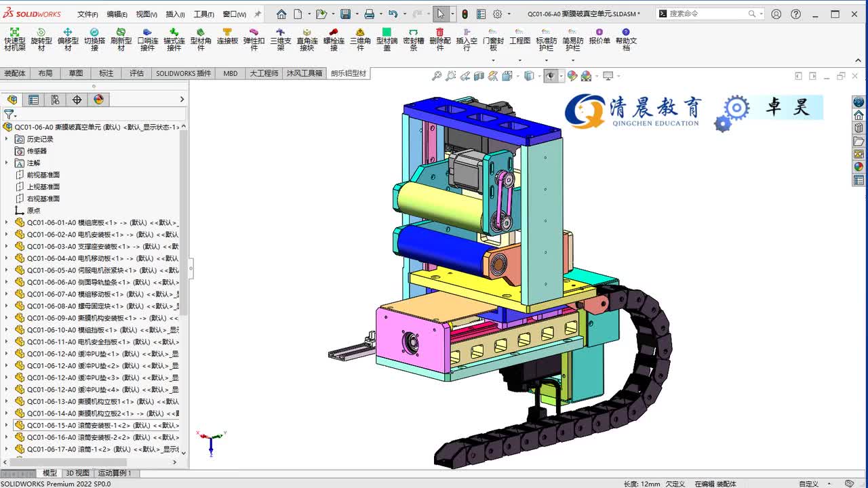Click the 删除配件 trash tool
868x488 pixels.
439,39
